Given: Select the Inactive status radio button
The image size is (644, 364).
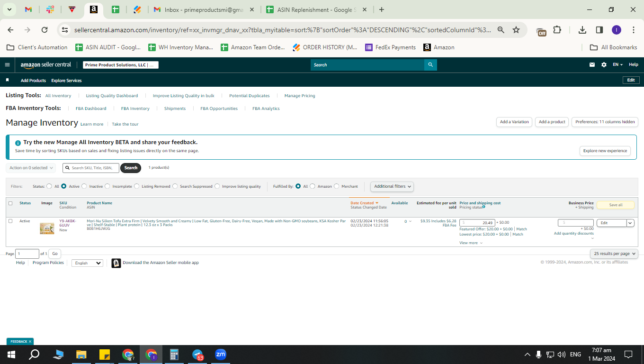Looking at the screenshot, I should tap(84, 186).
